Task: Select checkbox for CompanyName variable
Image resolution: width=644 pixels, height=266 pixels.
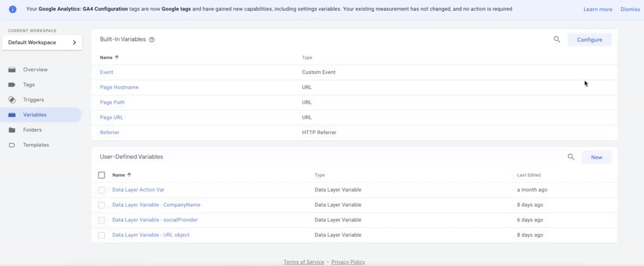Action: [x=101, y=205]
